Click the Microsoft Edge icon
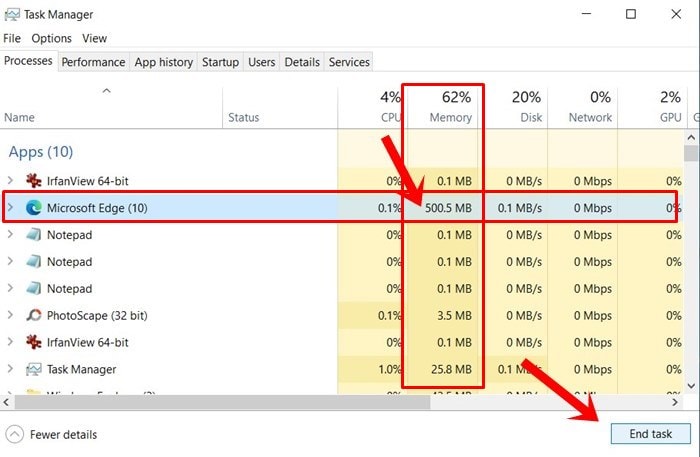Image resolution: width=700 pixels, height=457 pixels. tap(33, 208)
